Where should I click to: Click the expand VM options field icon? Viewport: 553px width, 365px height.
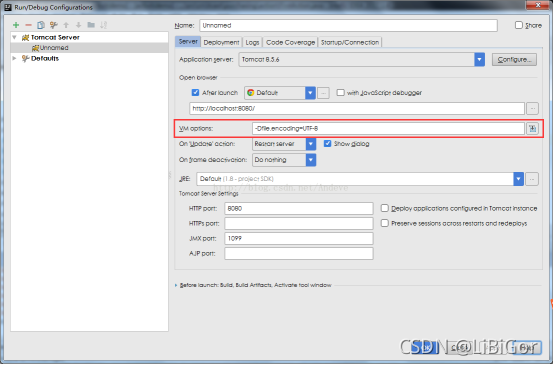[533, 129]
